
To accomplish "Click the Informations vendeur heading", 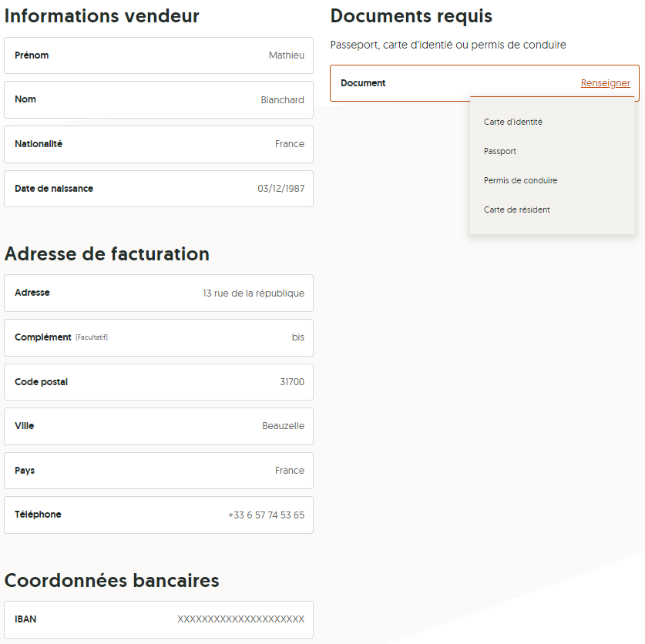I will click(102, 16).
